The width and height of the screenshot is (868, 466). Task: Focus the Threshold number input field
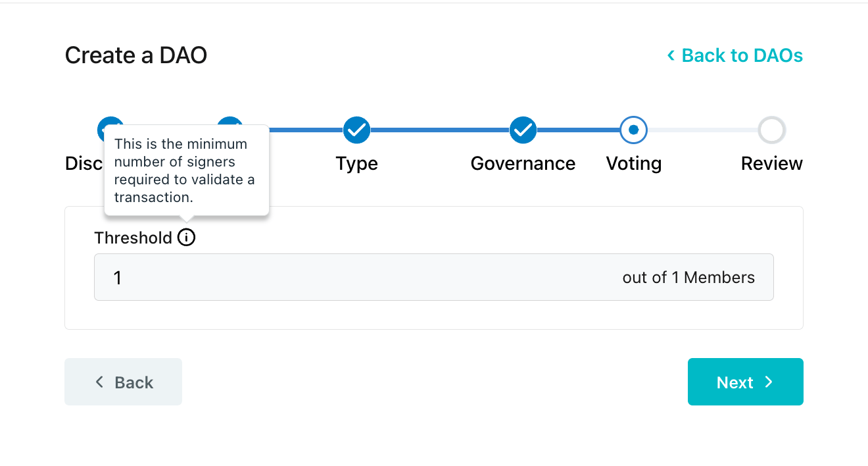tap(434, 277)
